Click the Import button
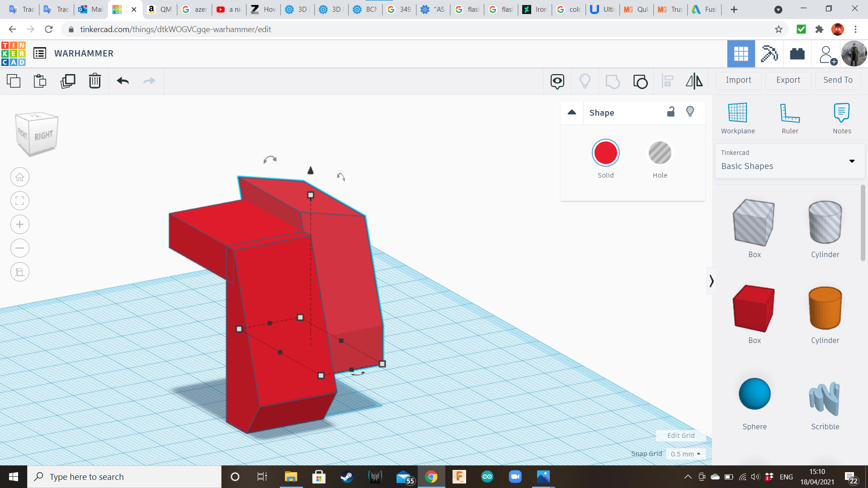This screenshot has width=868, height=488. point(738,80)
